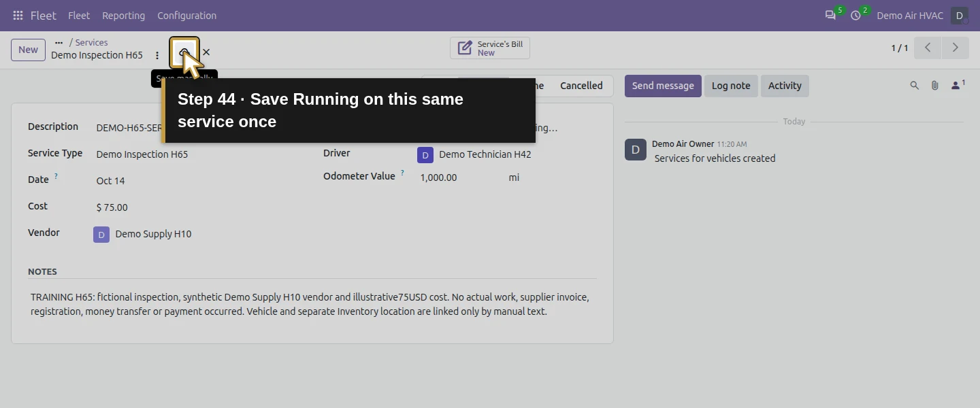The image size is (980, 408).
Task: Show followers person icon
Action: click(x=958, y=85)
